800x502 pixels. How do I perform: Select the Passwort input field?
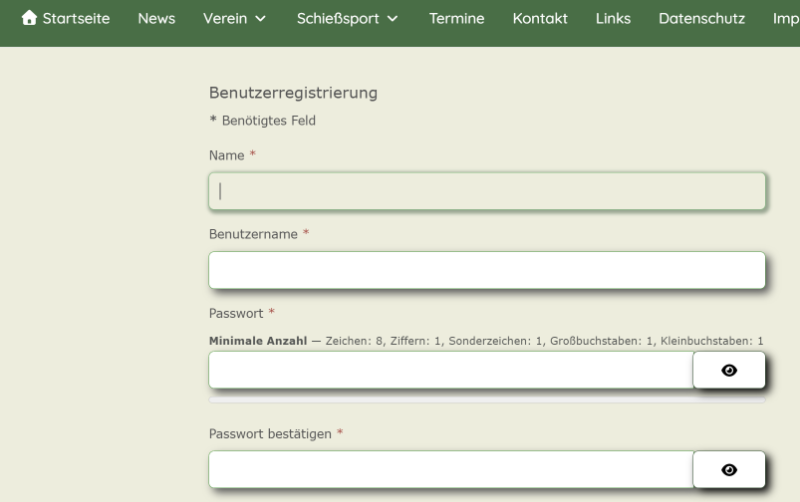450,370
